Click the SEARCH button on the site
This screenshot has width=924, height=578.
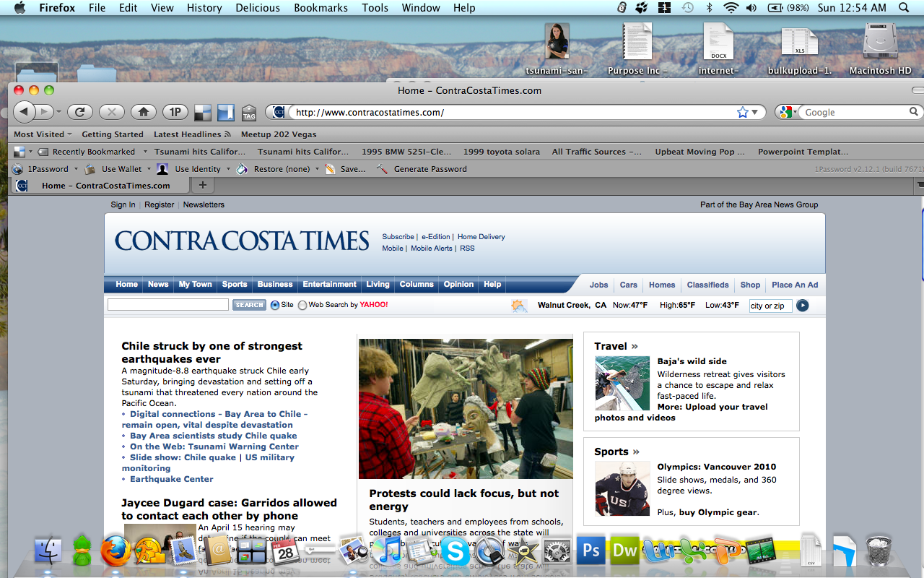pos(249,305)
